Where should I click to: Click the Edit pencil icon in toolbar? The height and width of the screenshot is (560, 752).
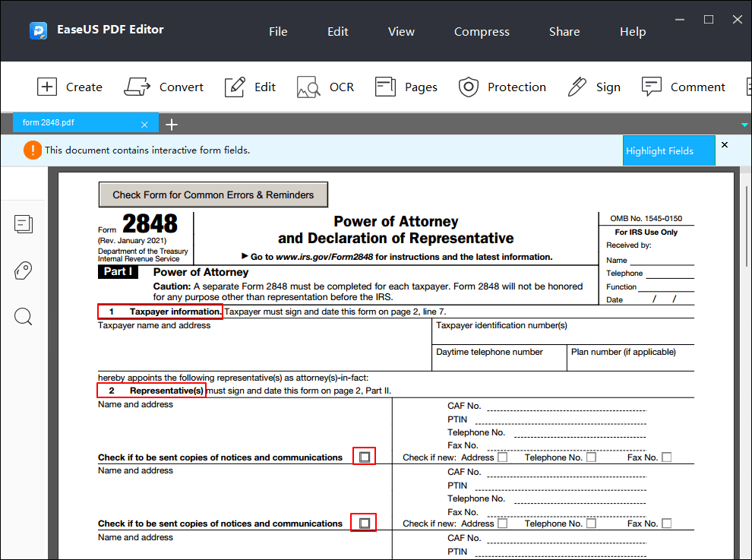(x=235, y=87)
